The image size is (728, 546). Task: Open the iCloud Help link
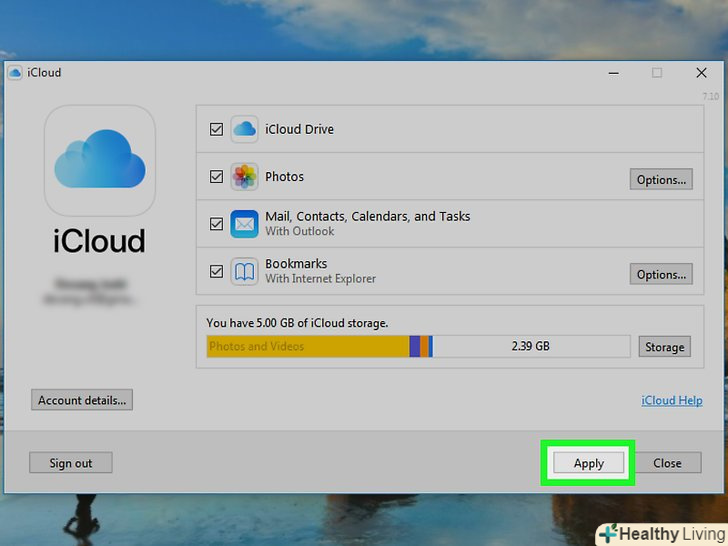tap(672, 400)
